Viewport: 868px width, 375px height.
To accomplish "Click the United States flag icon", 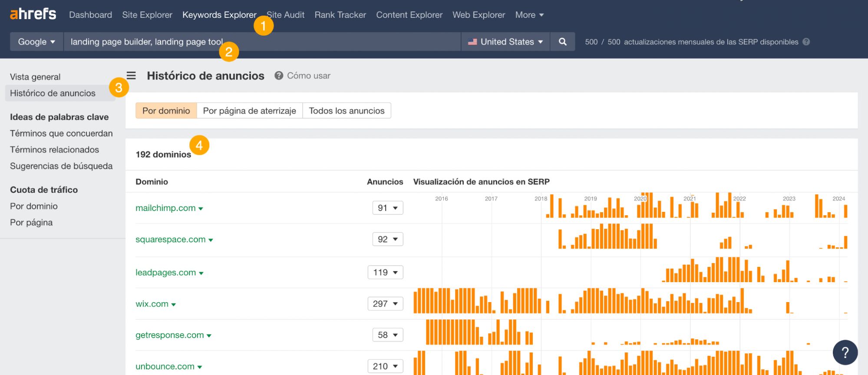I will 472,42.
